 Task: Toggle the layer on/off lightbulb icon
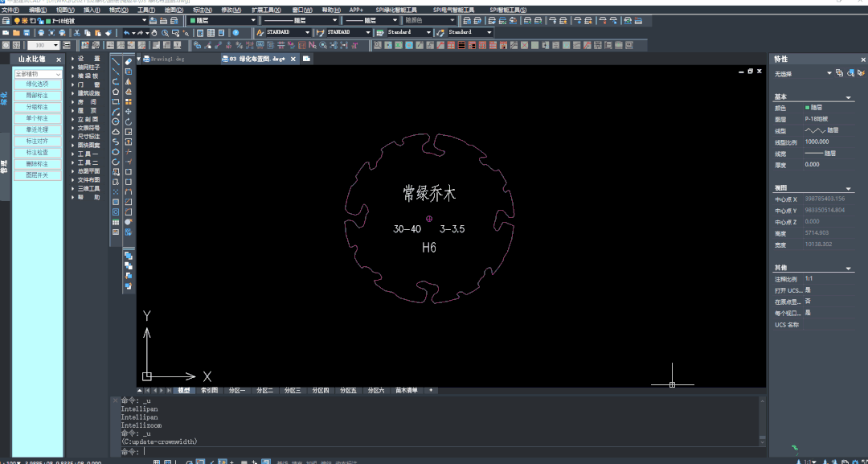(17, 21)
